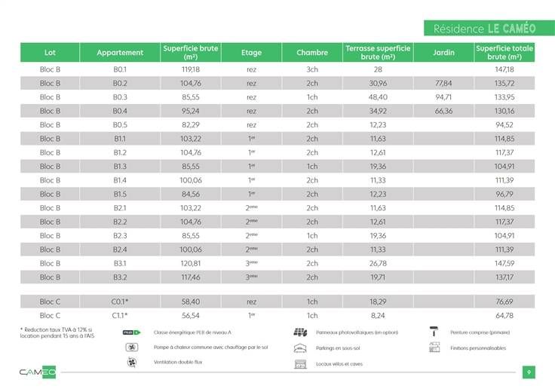Click the paint roller icon
Viewport: 555px width, 392px height.
coord(434,332)
